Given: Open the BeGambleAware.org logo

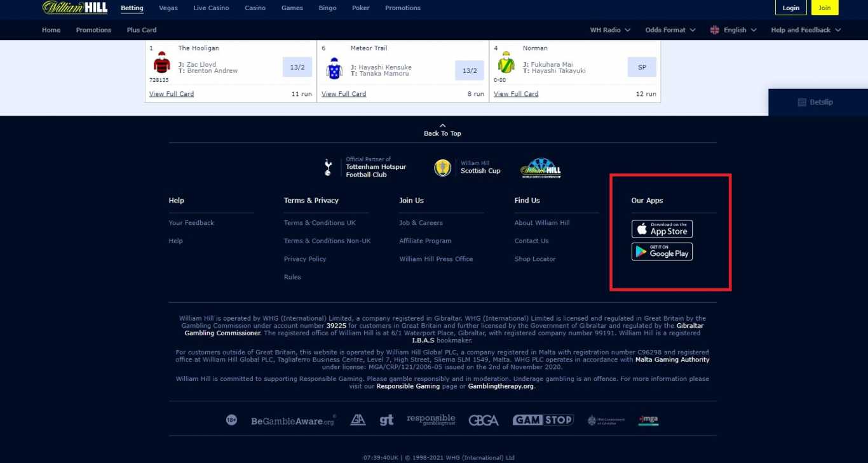Looking at the screenshot, I should [x=294, y=420].
